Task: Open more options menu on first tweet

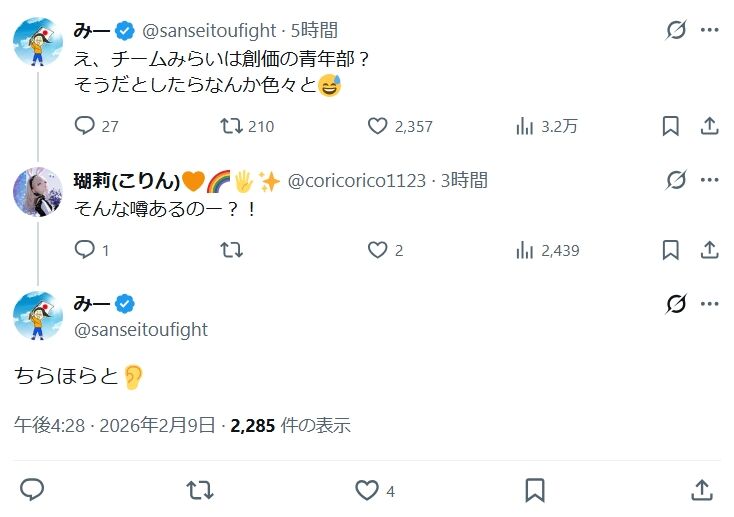Action: pos(710,30)
